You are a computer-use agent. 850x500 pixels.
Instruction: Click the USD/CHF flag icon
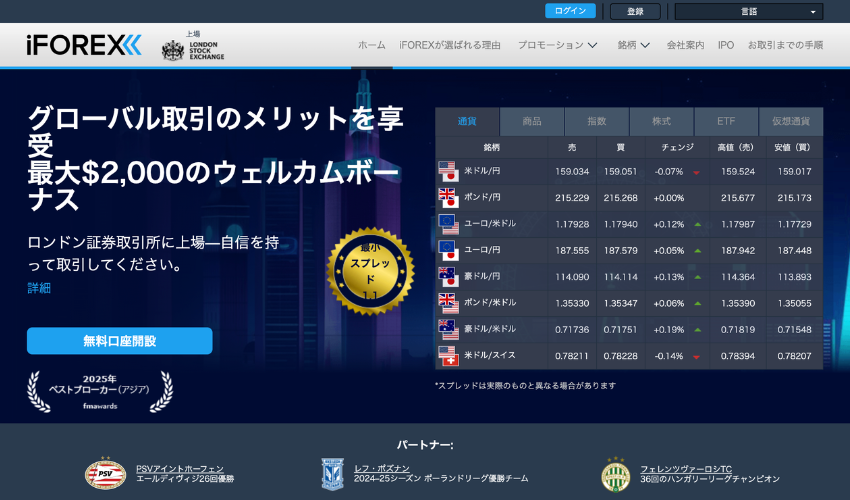tap(448, 356)
